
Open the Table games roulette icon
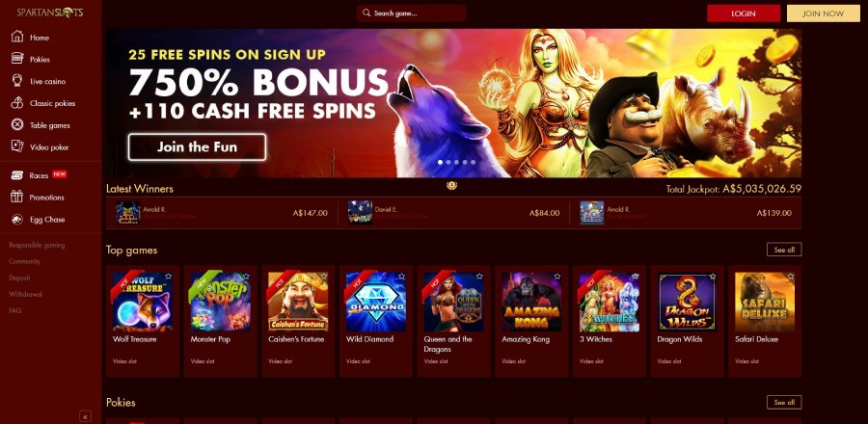pyautogui.click(x=17, y=125)
